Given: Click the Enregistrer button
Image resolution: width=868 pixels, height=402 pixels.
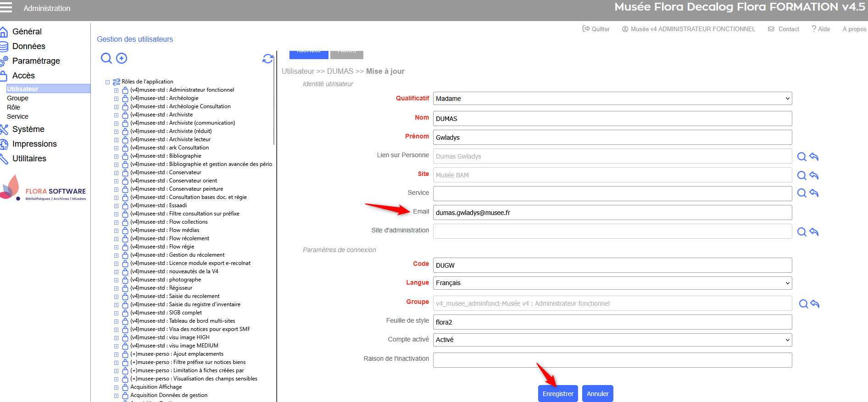Looking at the screenshot, I should coord(558,394).
